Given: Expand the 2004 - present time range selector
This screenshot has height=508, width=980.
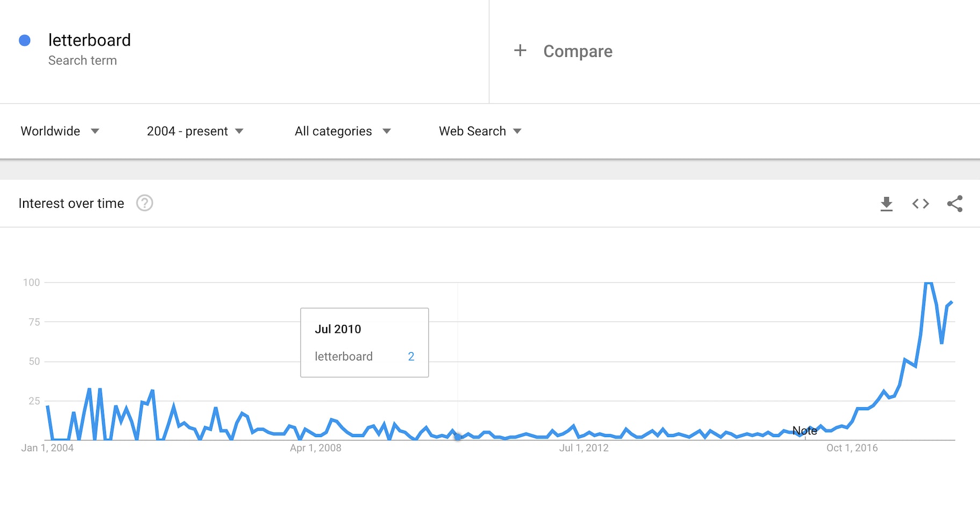Looking at the screenshot, I should 194,131.
